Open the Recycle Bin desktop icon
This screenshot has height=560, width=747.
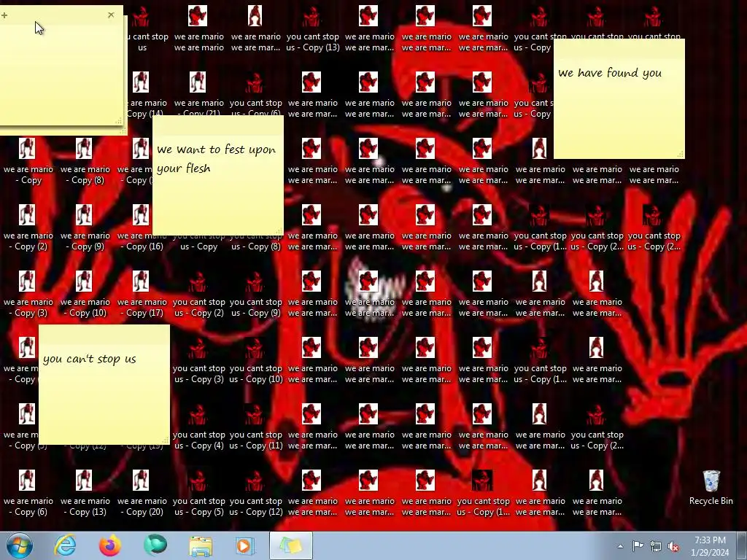(711, 488)
